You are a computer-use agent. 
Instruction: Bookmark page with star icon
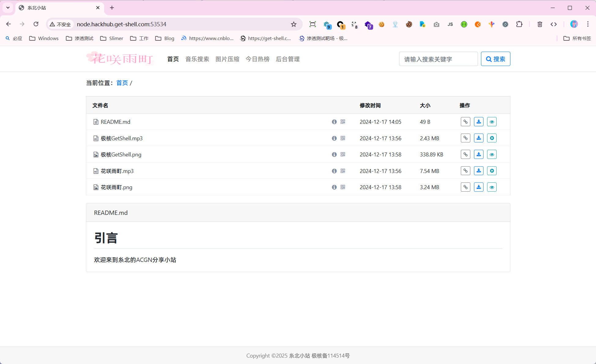(x=294, y=24)
